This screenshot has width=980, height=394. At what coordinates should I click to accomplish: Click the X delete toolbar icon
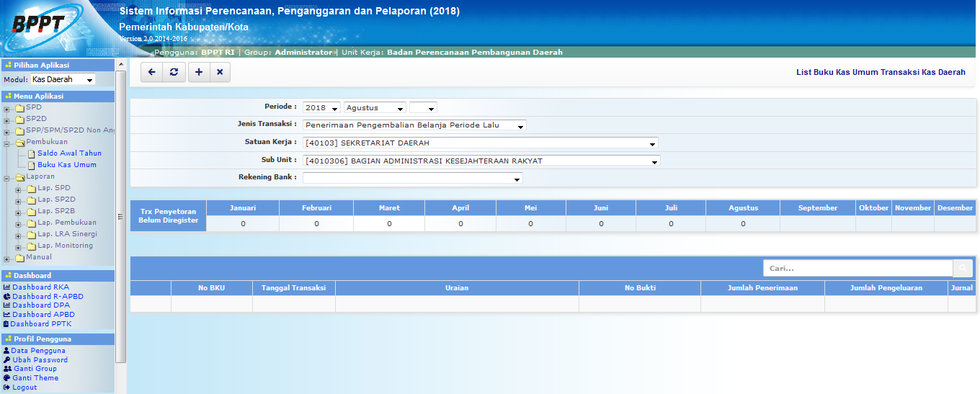220,72
